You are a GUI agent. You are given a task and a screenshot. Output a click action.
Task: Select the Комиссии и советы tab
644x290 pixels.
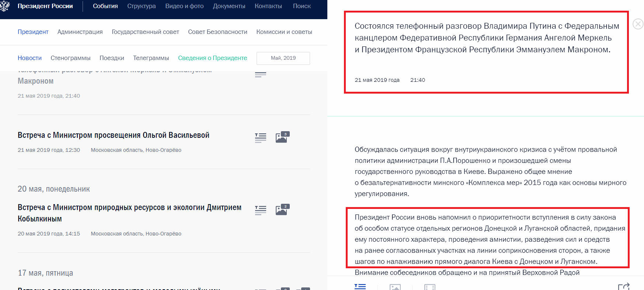point(284,32)
